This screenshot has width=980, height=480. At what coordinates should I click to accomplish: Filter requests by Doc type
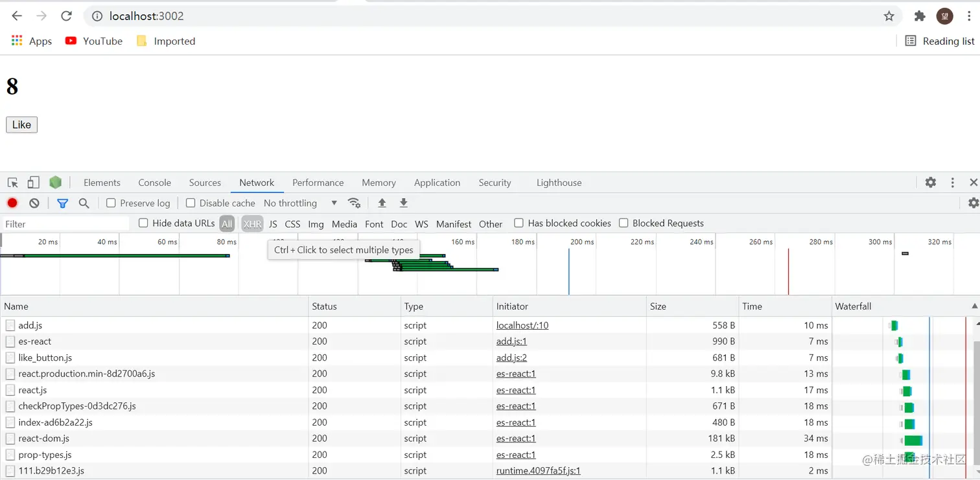pos(399,223)
